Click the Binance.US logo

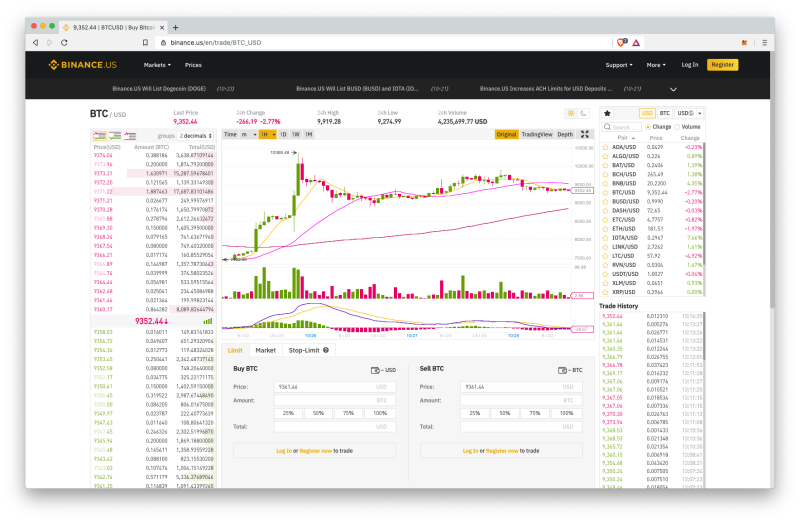83,65
